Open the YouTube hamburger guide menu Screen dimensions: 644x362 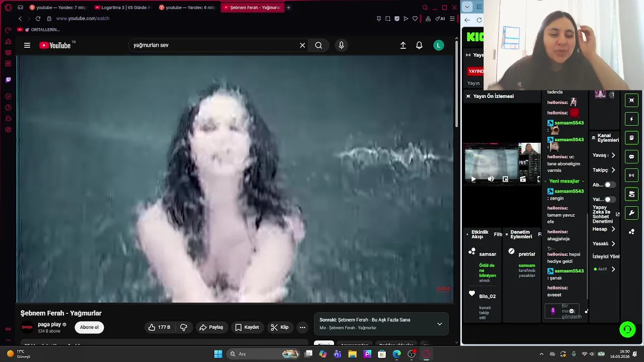click(x=27, y=45)
